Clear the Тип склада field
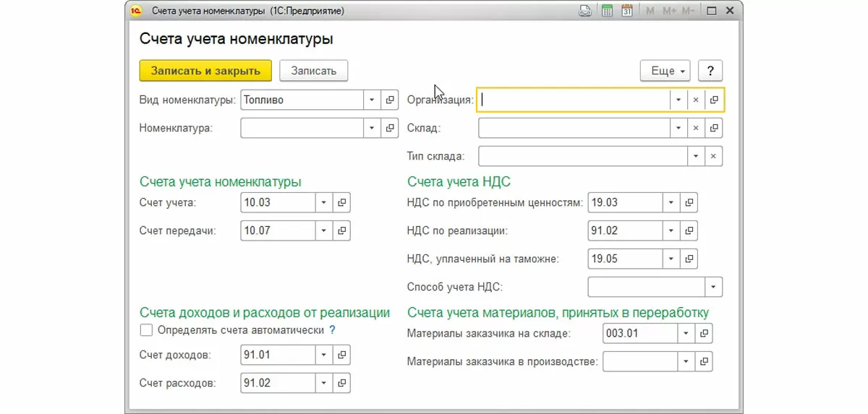Viewport: 868px width, 414px height. coord(713,156)
